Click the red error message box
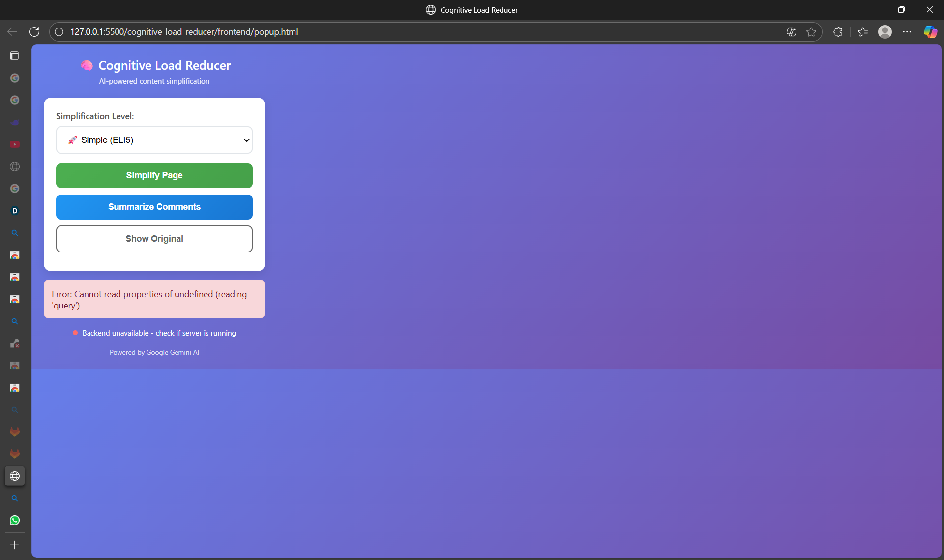944x560 pixels. [x=154, y=299]
